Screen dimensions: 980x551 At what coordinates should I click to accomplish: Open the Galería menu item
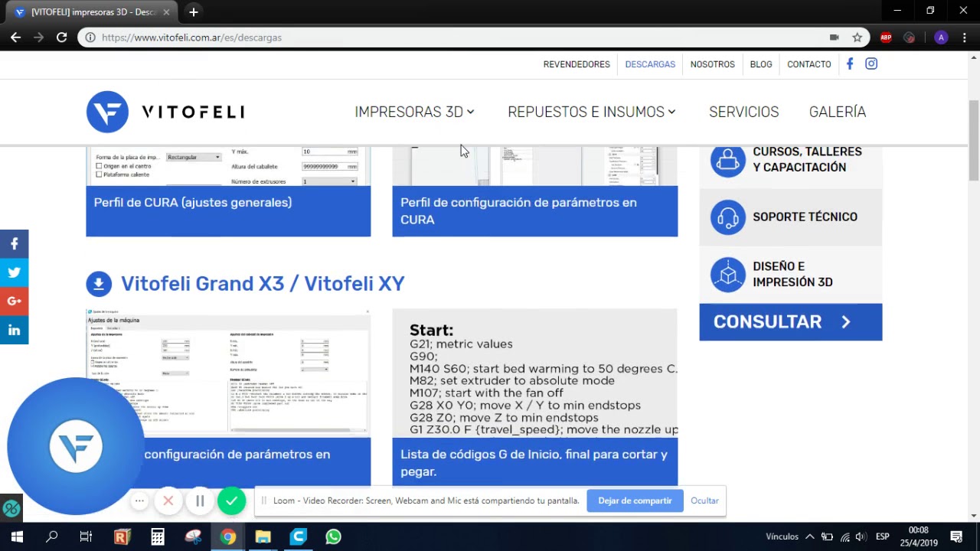(x=838, y=112)
